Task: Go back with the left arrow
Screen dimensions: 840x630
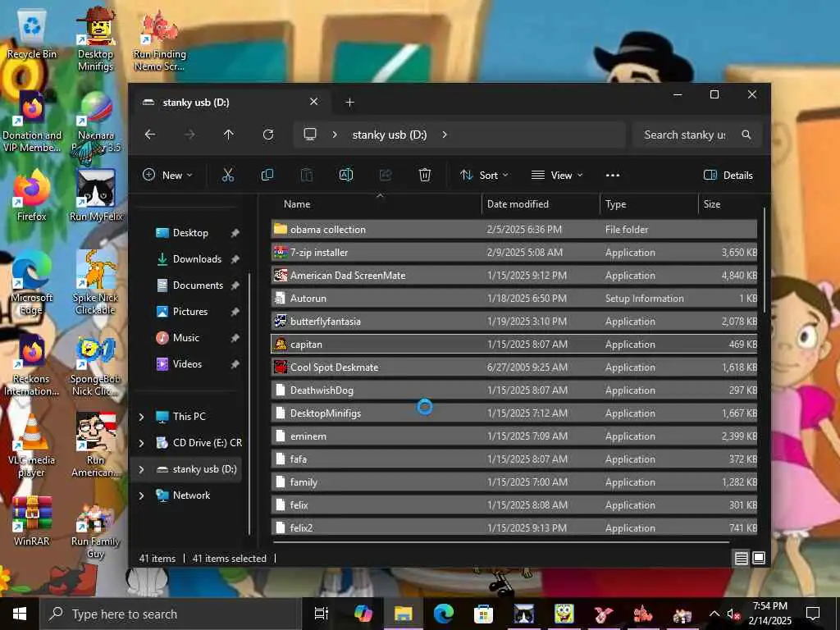Action: [150, 135]
